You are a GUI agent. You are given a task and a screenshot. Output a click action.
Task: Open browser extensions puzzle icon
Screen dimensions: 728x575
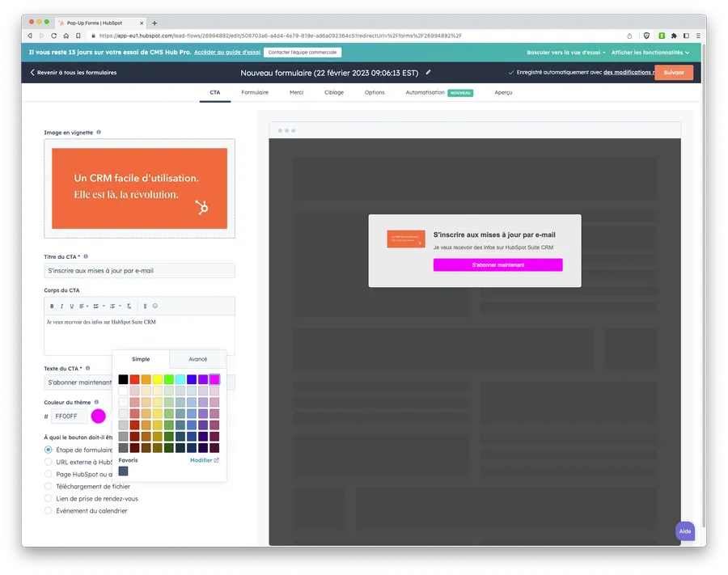(x=674, y=36)
